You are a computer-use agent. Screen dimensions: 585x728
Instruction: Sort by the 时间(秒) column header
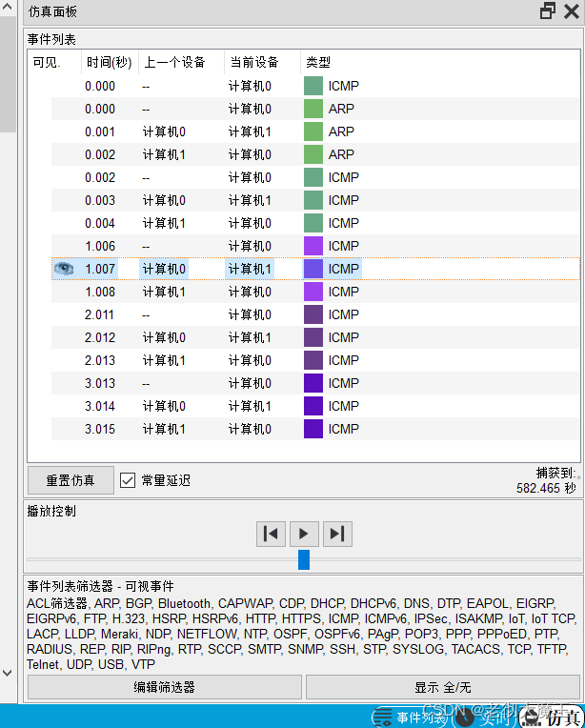point(110,62)
